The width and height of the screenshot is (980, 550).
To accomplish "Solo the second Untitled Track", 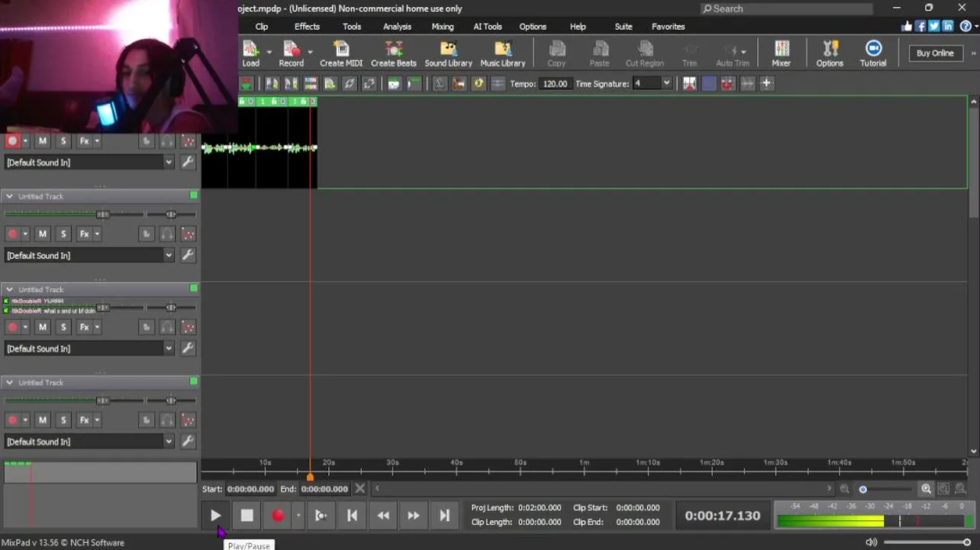I will 63,234.
